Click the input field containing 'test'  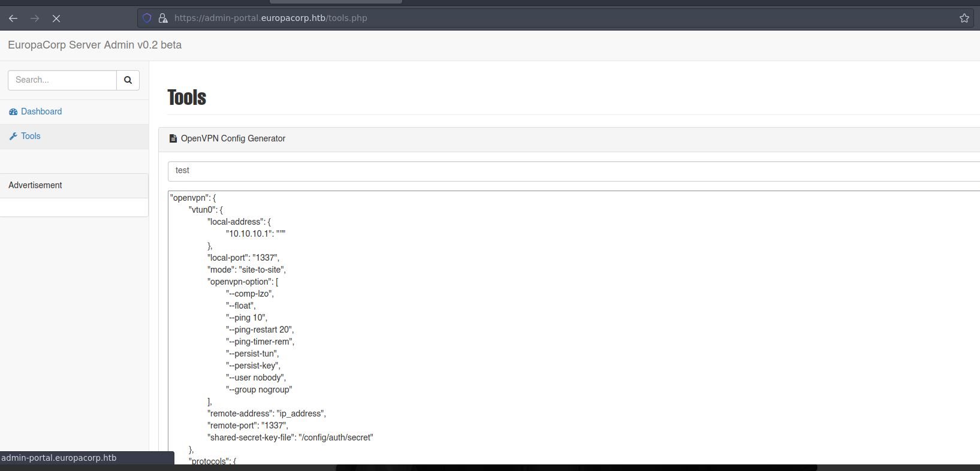(x=574, y=171)
